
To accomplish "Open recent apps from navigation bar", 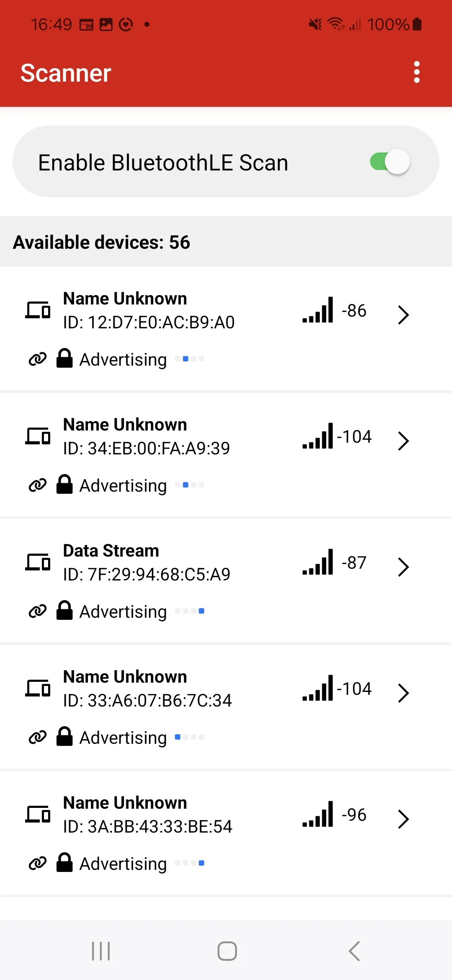I will click(101, 951).
